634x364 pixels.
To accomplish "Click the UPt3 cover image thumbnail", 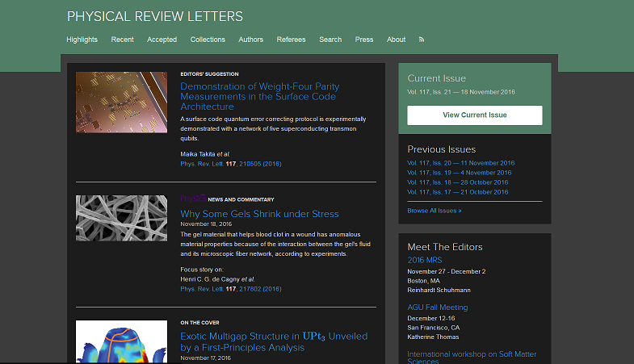I will click(121, 341).
